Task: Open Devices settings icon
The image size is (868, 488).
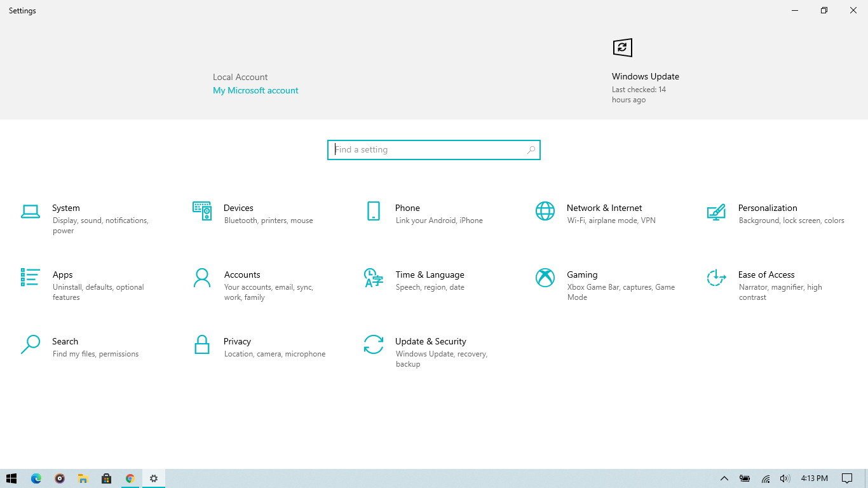Action: (202, 211)
